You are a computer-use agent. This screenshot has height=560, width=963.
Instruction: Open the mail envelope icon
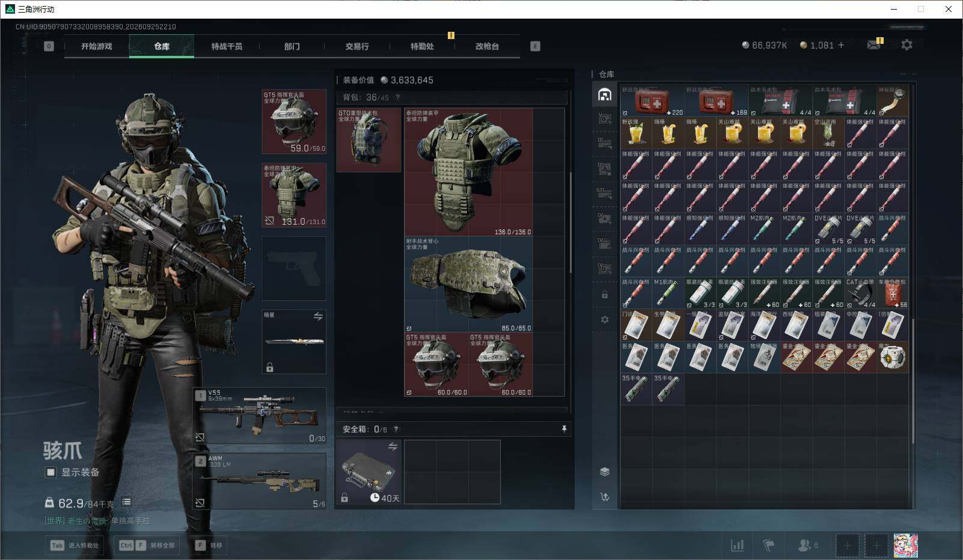(873, 45)
